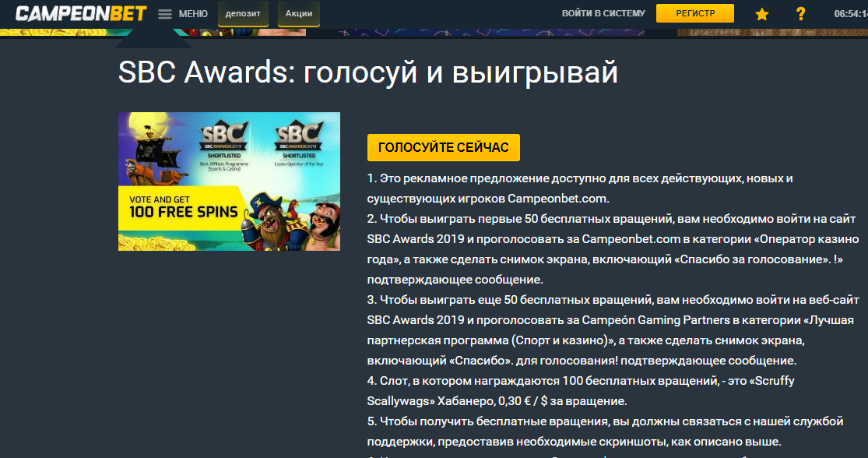Click the ВОЙТИ В СИСТЕМУ link

(603, 13)
